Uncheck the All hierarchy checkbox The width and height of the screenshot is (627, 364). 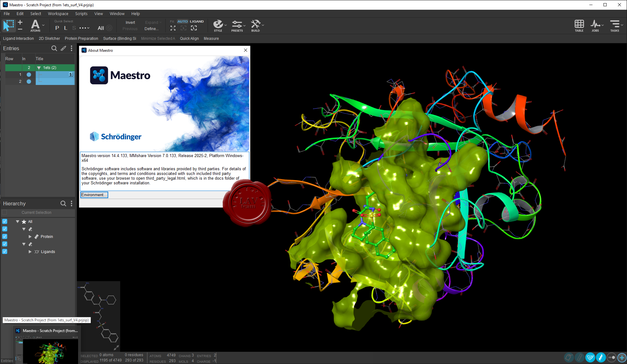tap(5, 221)
